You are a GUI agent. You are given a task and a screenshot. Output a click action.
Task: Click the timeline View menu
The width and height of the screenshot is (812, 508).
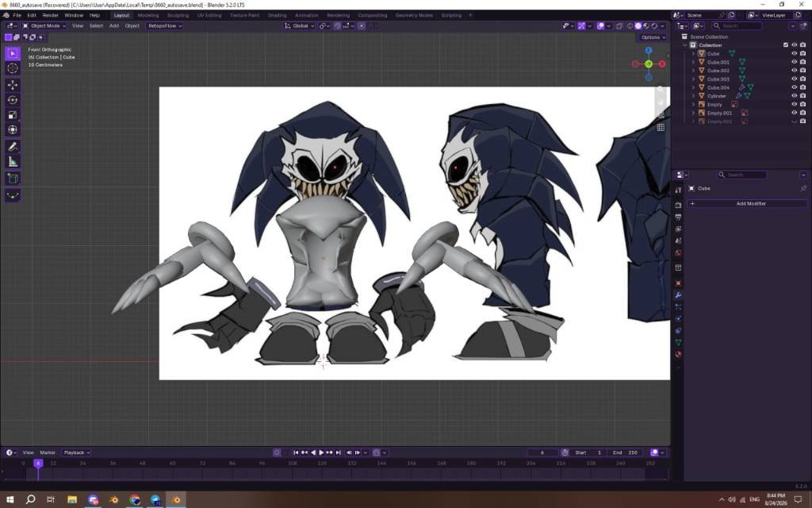pyautogui.click(x=28, y=452)
